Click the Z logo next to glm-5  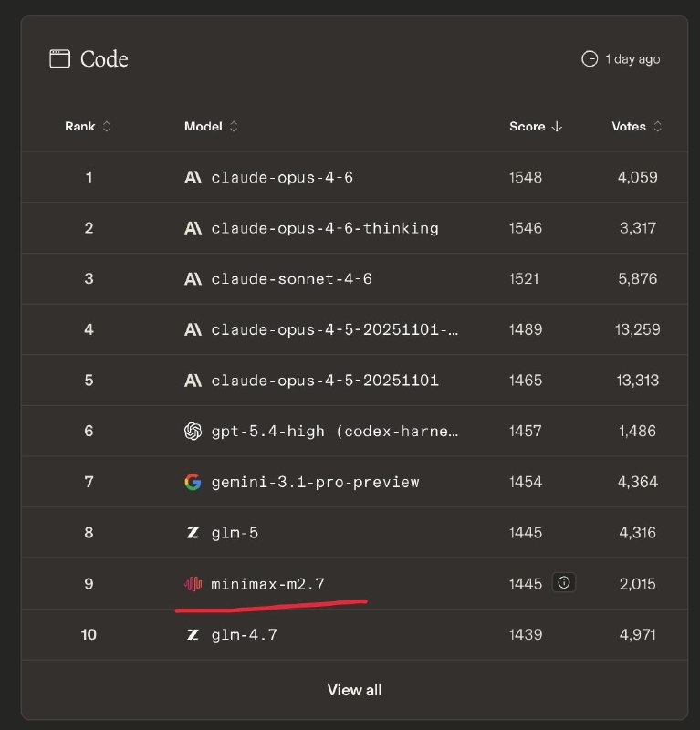(193, 533)
